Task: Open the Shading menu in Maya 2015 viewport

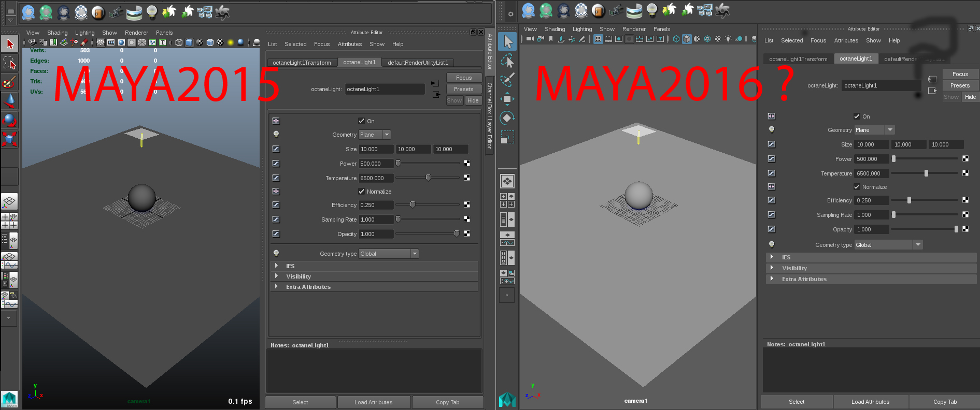Action: [58, 33]
